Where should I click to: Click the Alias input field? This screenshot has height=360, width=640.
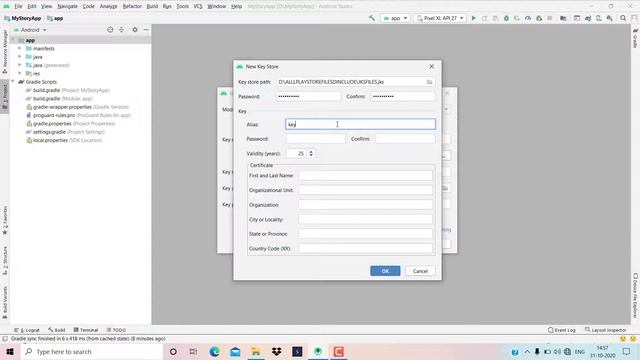pos(360,124)
